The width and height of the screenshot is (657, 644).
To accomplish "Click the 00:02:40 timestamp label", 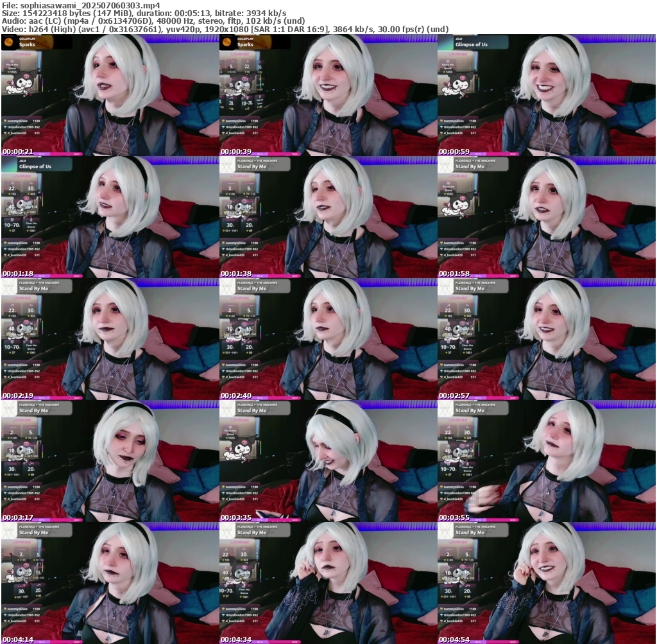I will coord(235,396).
